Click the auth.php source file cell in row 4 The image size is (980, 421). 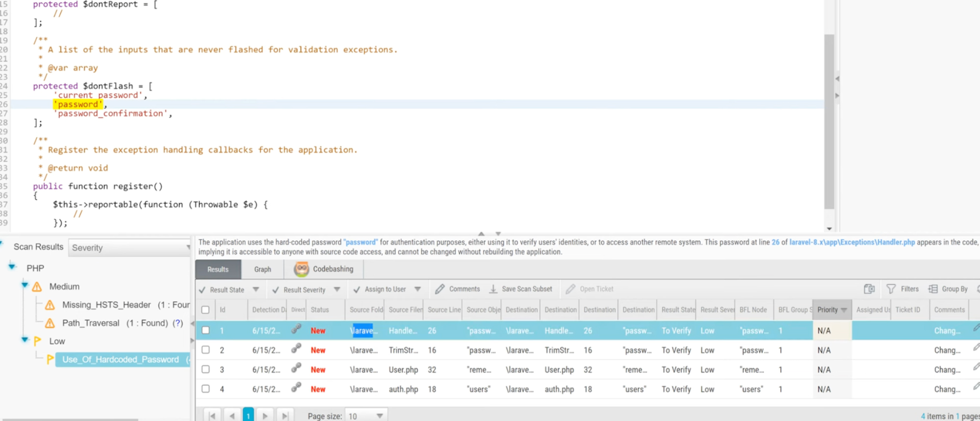point(403,390)
